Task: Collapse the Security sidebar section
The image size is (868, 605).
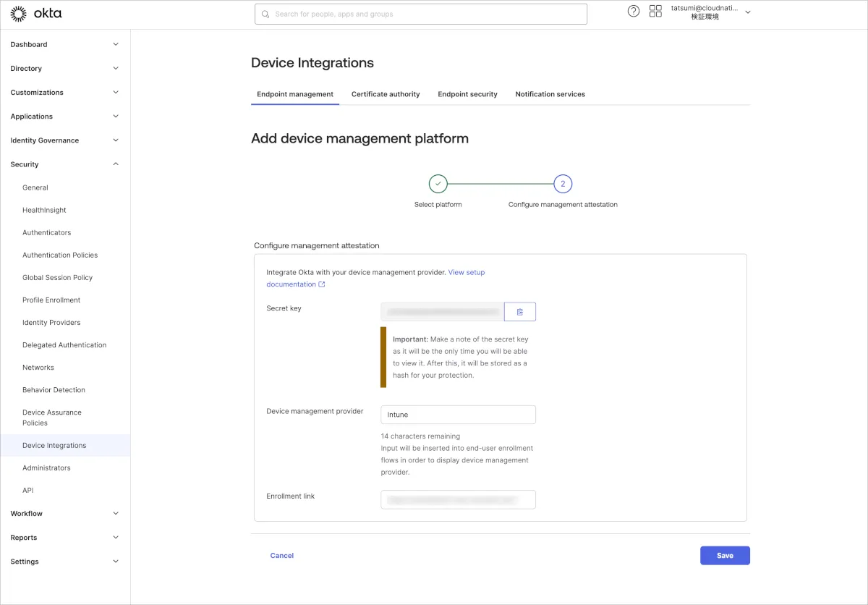Action: pos(116,164)
